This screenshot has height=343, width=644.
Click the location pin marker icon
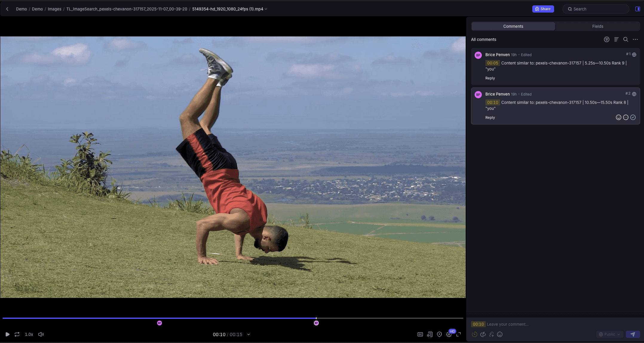[439, 334]
